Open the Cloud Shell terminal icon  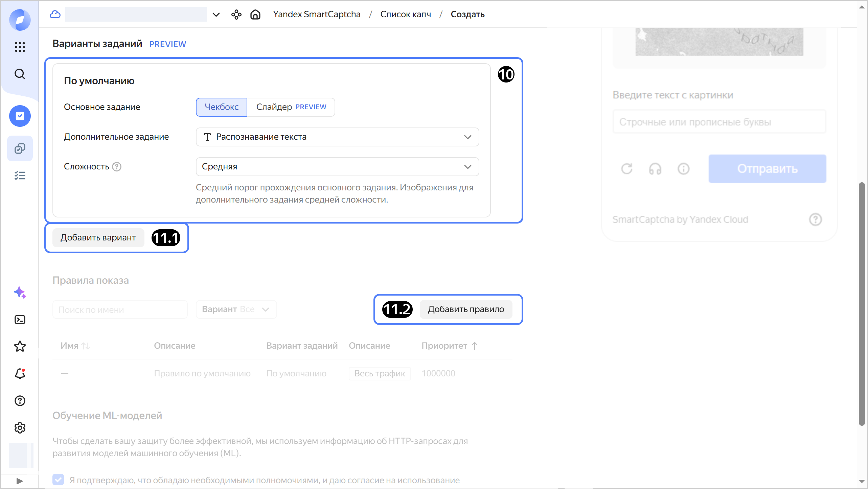(x=20, y=320)
